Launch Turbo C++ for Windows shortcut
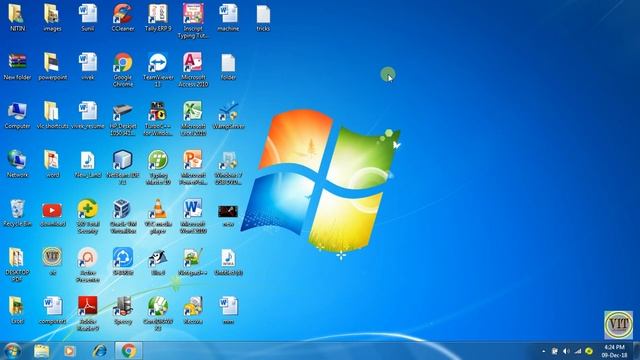The image size is (640, 360). pos(158,118)
